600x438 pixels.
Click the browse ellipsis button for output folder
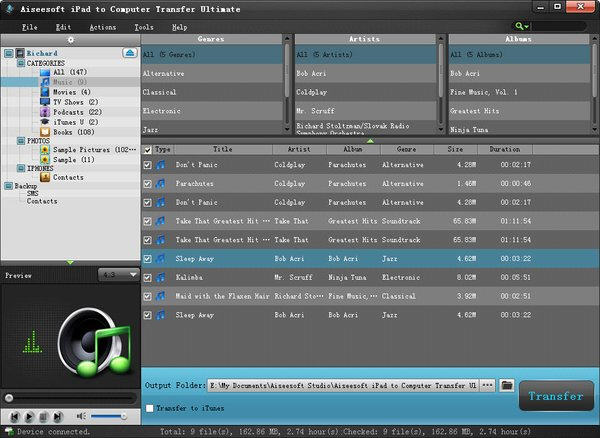(487, 385)
